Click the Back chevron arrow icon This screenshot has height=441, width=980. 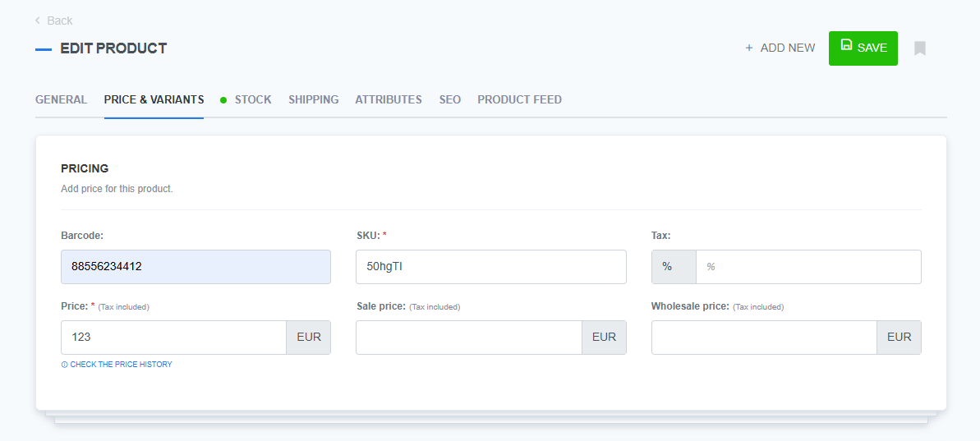(38, 21)
